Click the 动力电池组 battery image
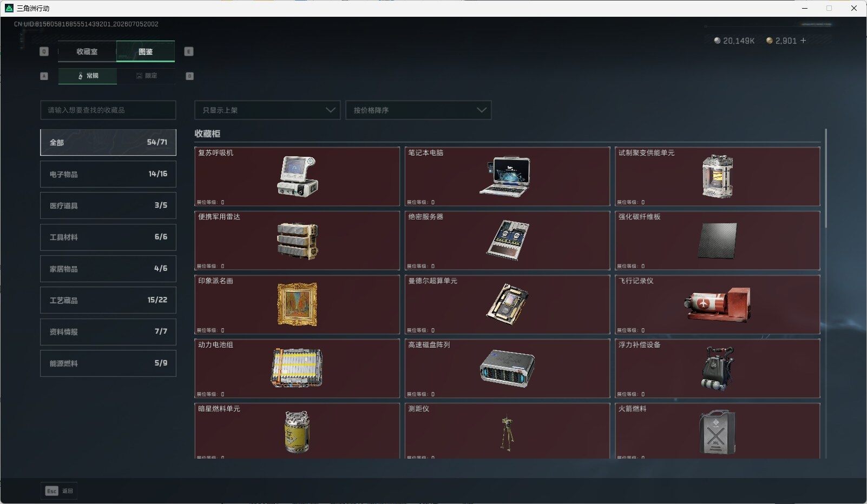Screen dimensions: 867x504 (297, 368)
